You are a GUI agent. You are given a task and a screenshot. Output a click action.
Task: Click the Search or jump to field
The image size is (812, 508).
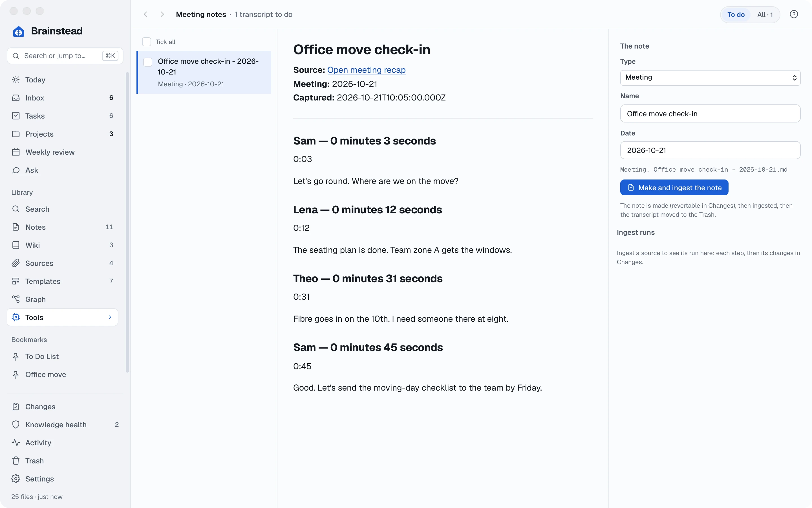(65, 56)
